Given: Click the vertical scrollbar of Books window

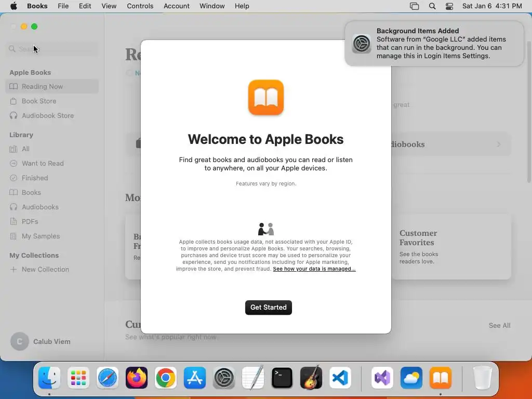Looking at the screenshot, I should (x=529, y=112).
